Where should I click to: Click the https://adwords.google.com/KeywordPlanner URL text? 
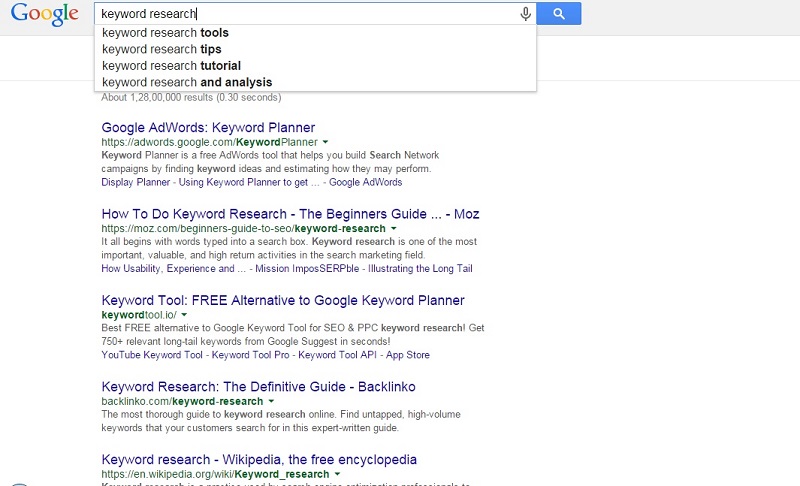(x=209, y=142)
